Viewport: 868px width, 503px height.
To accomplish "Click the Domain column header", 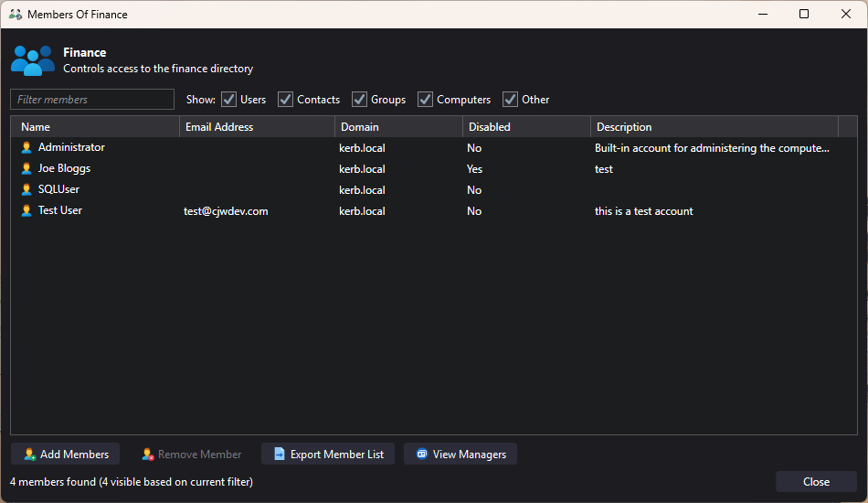I will pyautogui.click(x=397, y=127).
